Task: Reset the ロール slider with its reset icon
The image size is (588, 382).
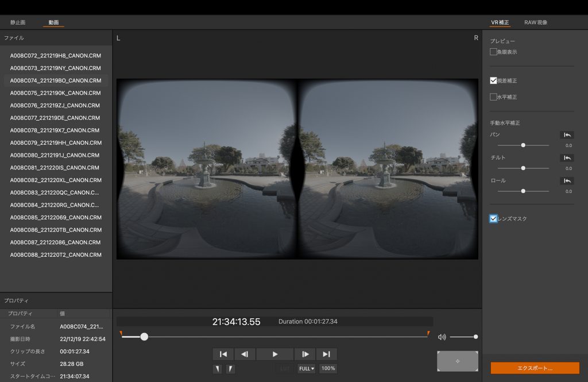Action: [566, 180]
